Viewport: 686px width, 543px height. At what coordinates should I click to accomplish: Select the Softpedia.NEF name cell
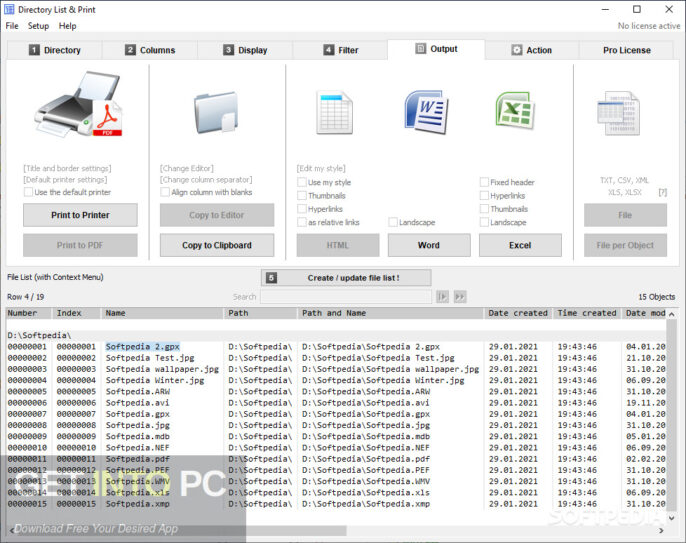137,448
